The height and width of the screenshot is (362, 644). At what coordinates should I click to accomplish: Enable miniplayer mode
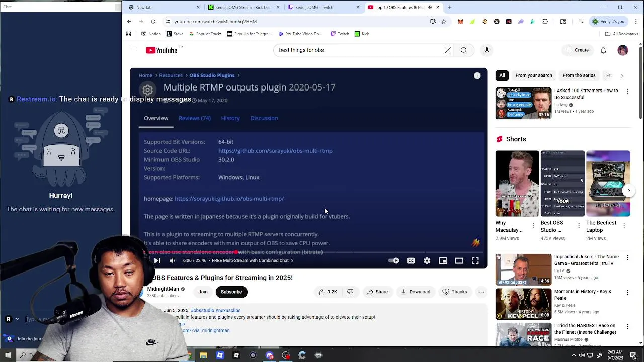pyautogui.click(x=443, y=261)
